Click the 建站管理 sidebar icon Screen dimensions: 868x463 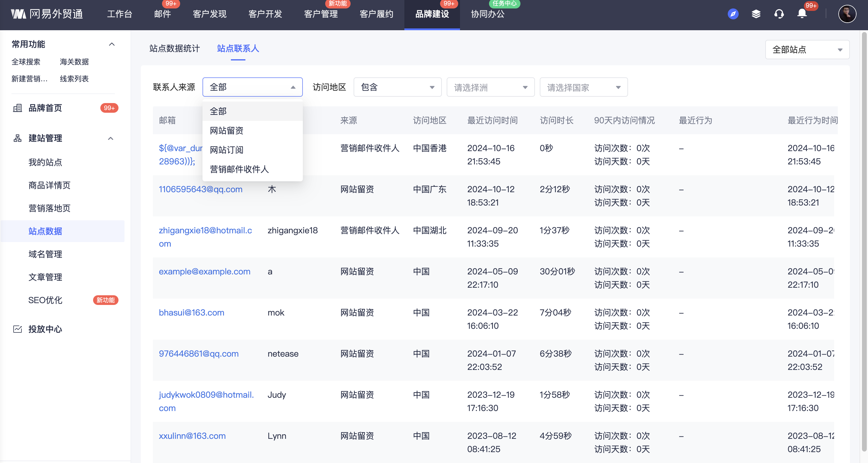[18, 138]
